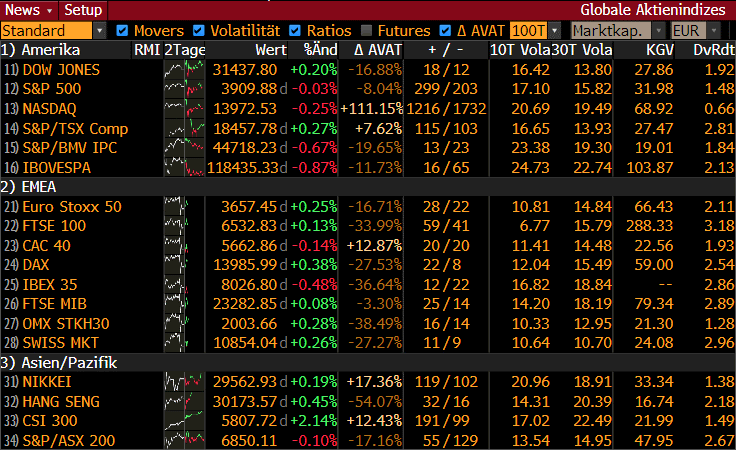Open the S&P 500 index row

click(52, 89)
